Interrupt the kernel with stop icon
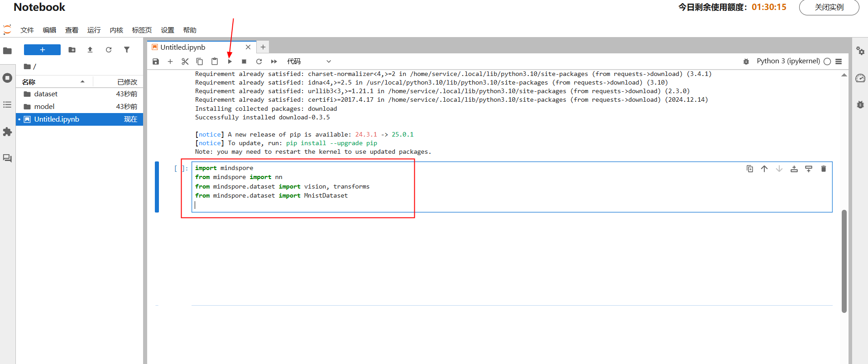This screenshot has height=364, width=868. click(x=244, y=61)
